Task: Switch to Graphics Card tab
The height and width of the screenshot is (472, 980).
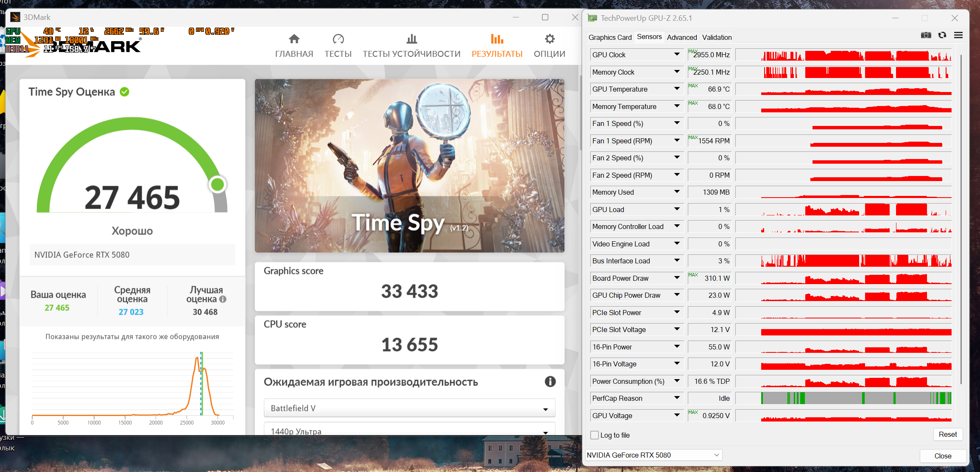Action: pos(609,37)
